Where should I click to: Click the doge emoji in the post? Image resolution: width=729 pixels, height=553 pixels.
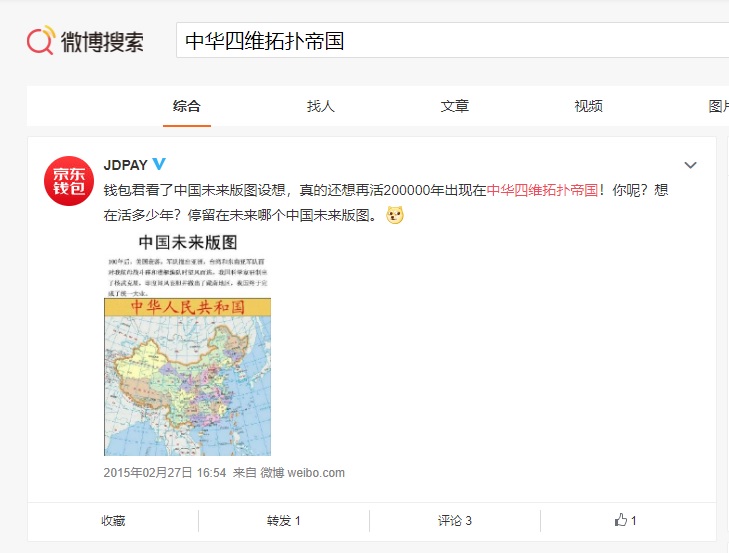point(395,215)
